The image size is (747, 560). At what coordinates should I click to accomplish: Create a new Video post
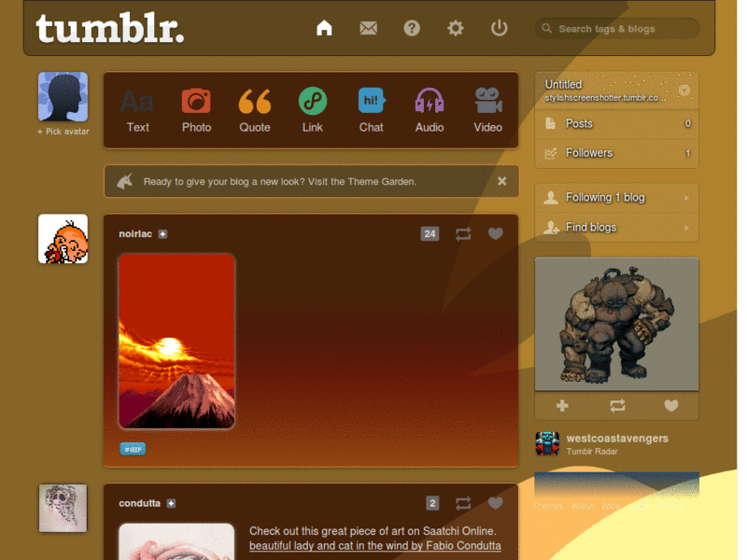pyautogui.click(x=487, y=110)
